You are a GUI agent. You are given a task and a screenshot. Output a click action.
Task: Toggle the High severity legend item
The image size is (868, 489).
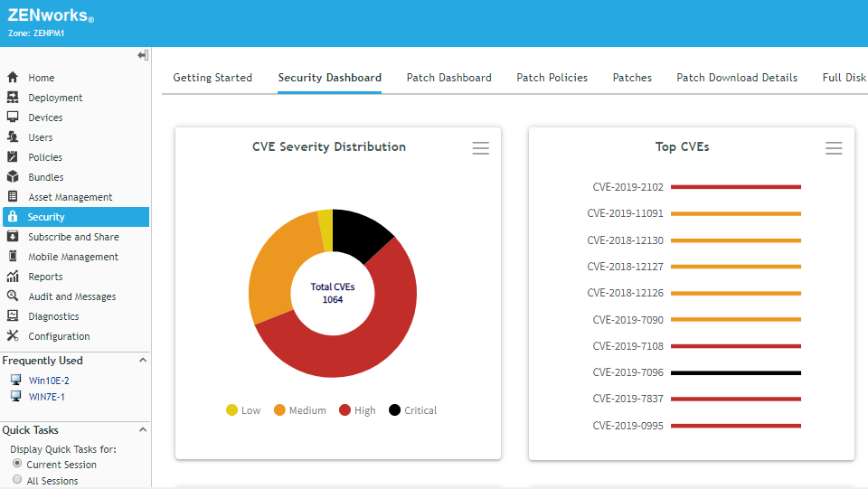357,409
